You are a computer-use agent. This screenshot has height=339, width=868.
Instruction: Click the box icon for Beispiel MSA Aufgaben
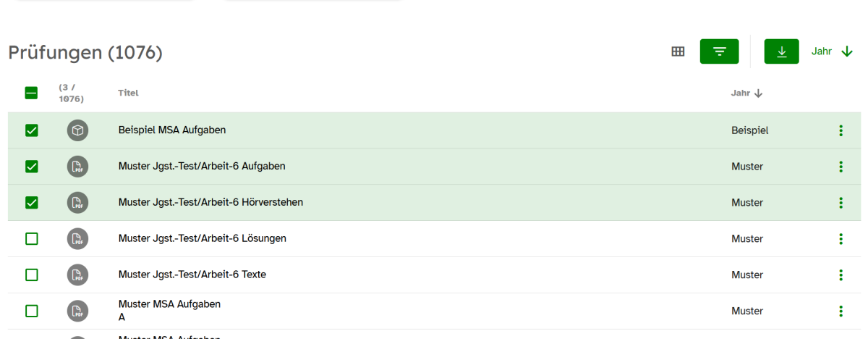78,130
